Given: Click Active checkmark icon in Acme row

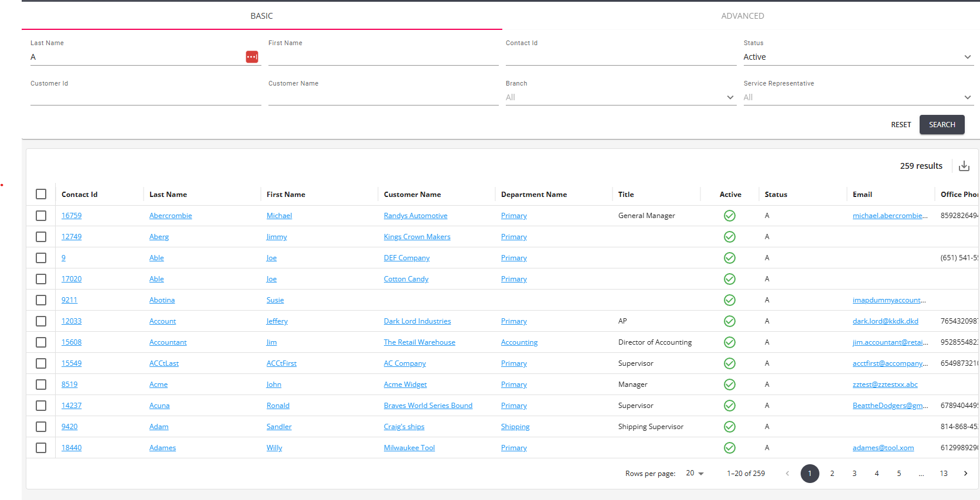Looking at the screenshot, I should point(730,385).
